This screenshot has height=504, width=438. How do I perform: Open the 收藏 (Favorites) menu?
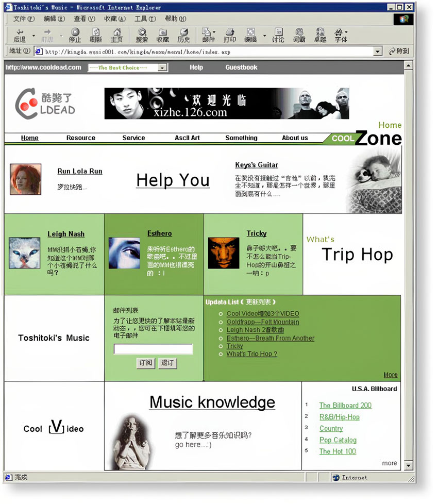pos(115,19)
